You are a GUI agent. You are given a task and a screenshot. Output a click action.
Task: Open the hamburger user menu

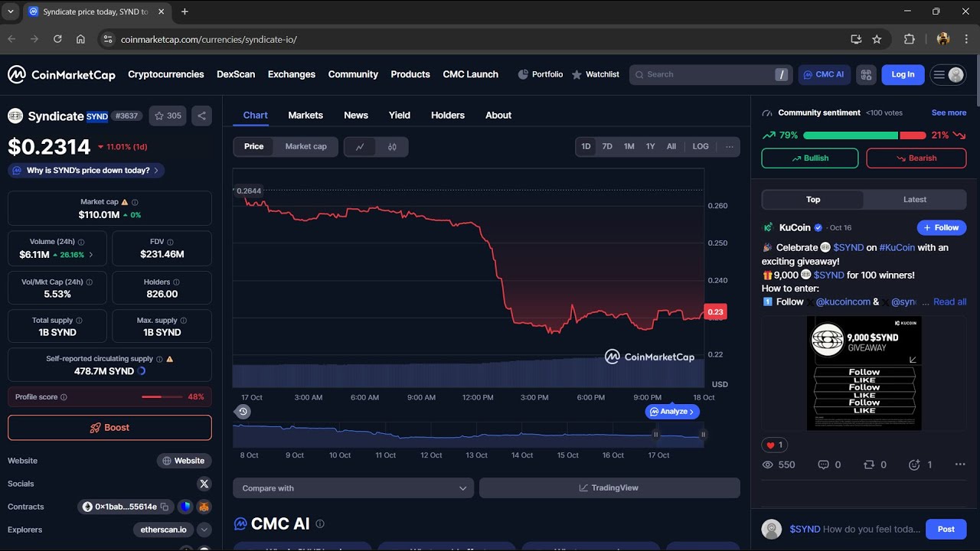click(948, 74)
